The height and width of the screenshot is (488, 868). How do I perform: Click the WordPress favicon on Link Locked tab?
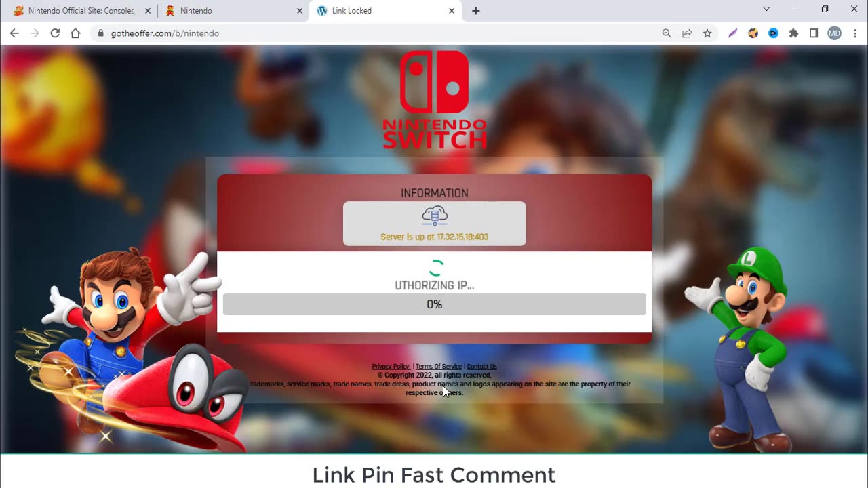coord(322,11)
